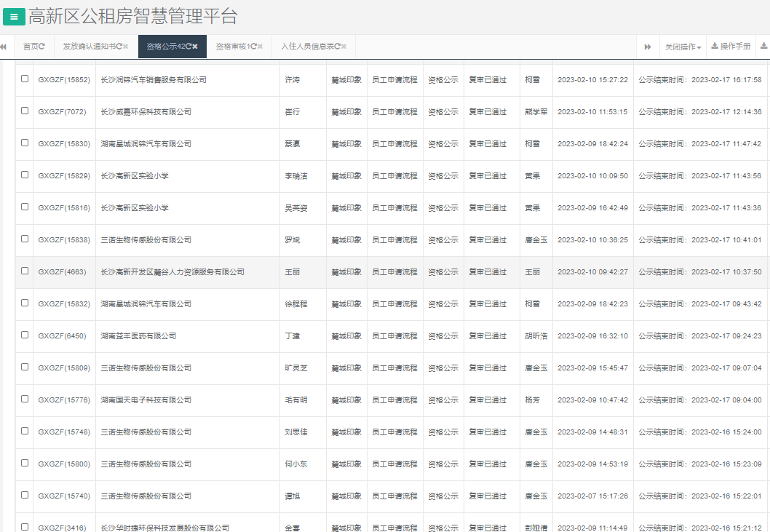Refresh the 入住人员信息表 tab via reload icon
The image size is (770, 532).
pyautogui.click(x=338, y=46)
